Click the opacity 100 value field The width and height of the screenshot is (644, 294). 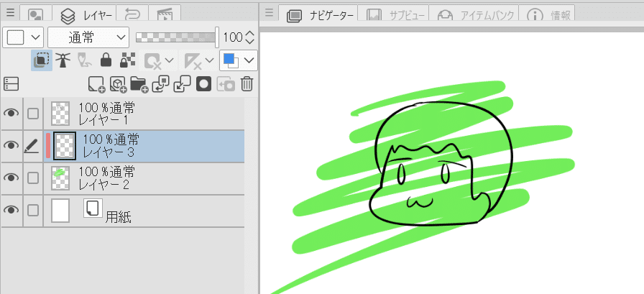233,37
